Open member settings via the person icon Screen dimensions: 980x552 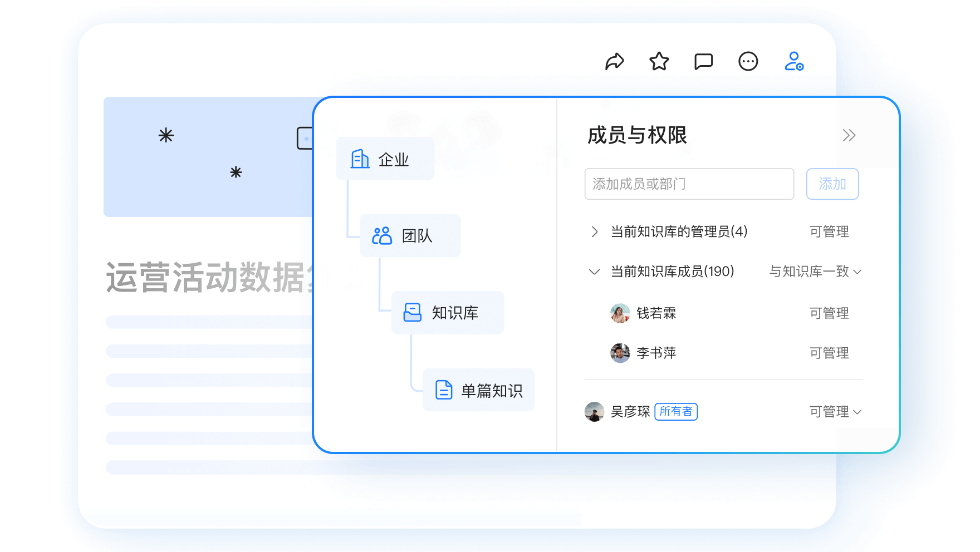(793, 62)
